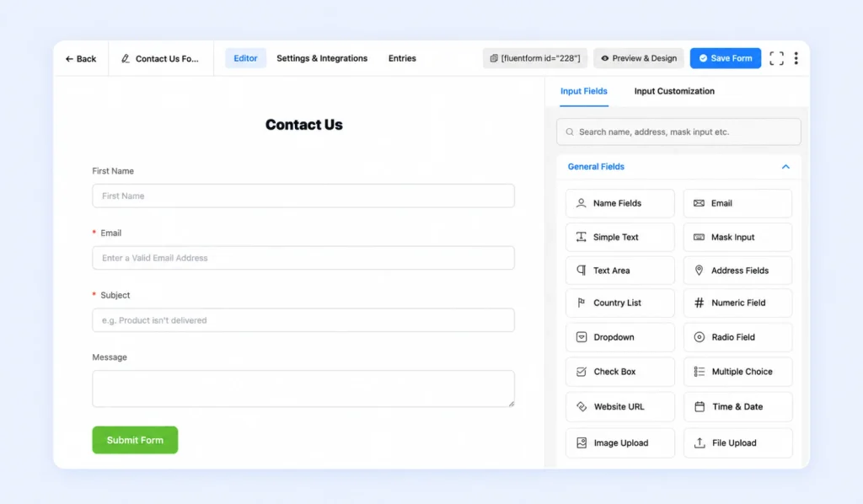Add the Time & Date field

pyautogui.click(x=737, y=407)
